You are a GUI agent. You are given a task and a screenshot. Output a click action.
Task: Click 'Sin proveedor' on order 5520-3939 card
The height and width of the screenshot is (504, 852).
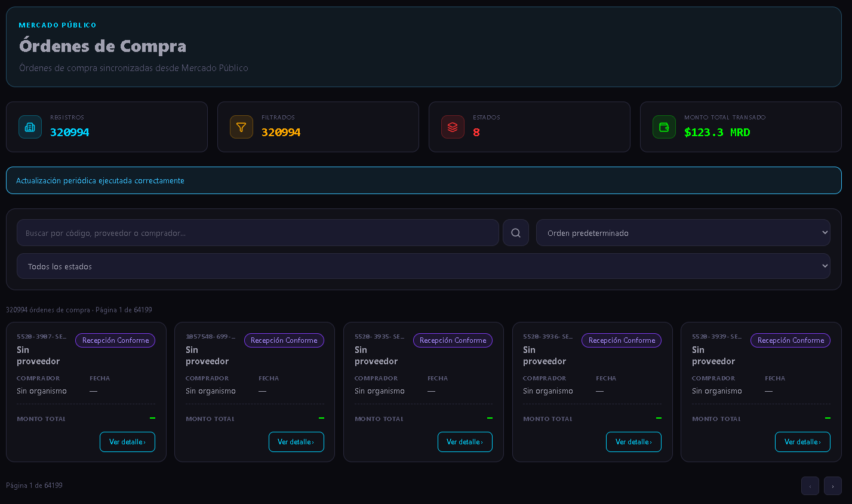[x=713, y=355]
